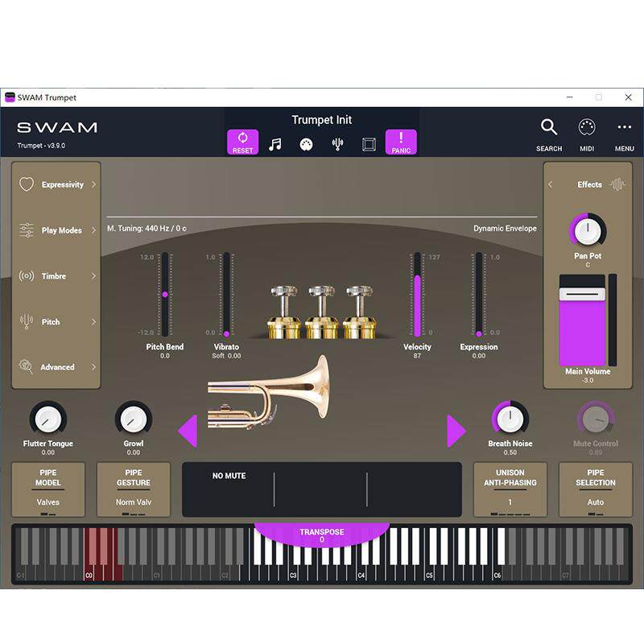Click the trumpet bell mute image

(268, 393)
